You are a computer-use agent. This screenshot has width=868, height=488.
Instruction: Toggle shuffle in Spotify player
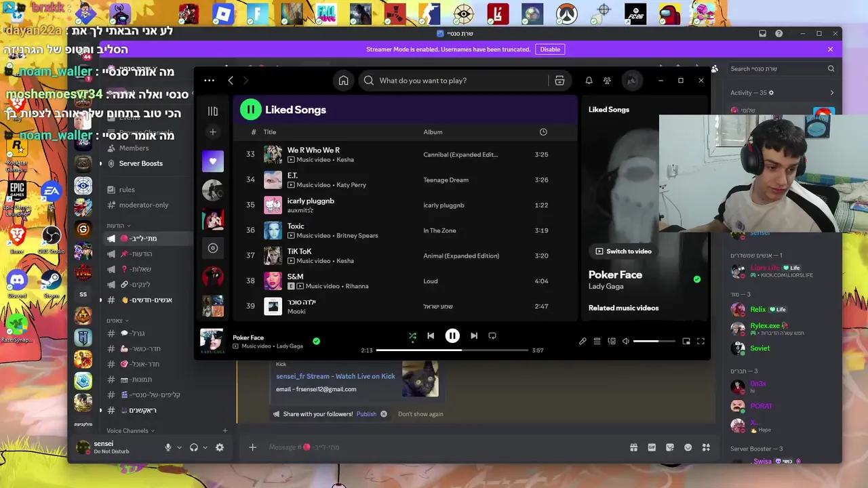coord(412,335)
